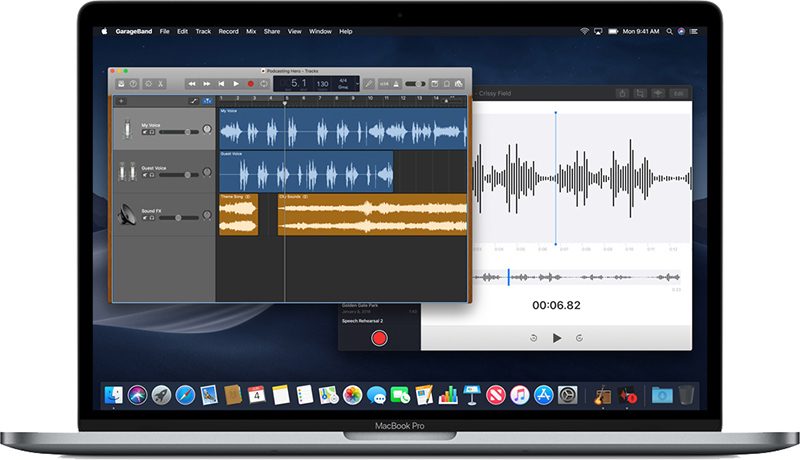The image size is (800, 460).
Task: Toggle track automation view
Action: click(193, 101)
